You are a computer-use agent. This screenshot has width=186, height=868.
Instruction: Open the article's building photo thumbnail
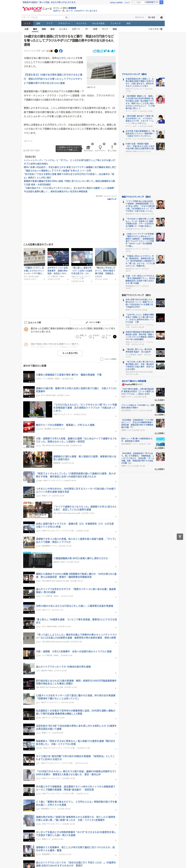tap(101, 70)
